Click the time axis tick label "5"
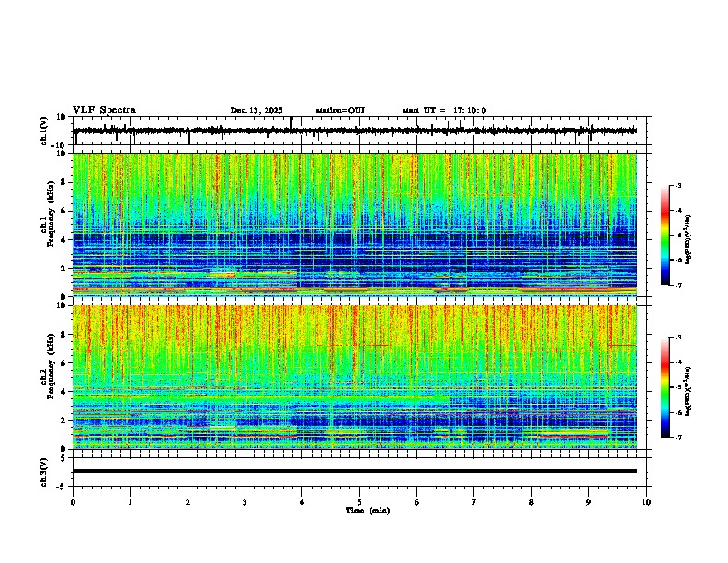Viewport: 728px width, 563px height. coord(359,502)
